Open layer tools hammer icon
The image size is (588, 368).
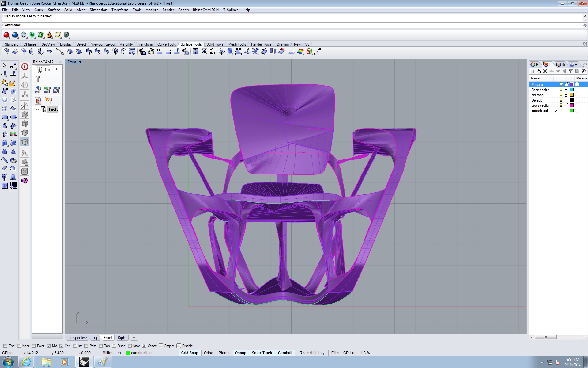click(583, 71)
